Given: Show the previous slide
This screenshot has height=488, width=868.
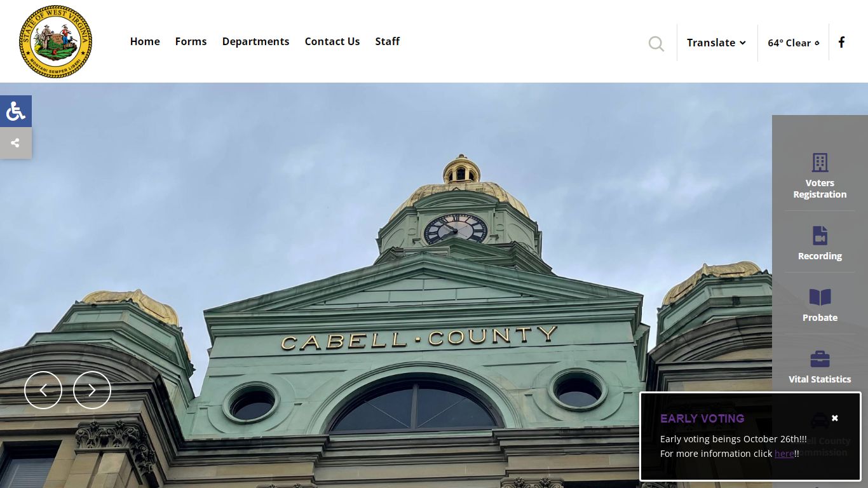Looking at the screenshot, I should (x=43, y=390).
